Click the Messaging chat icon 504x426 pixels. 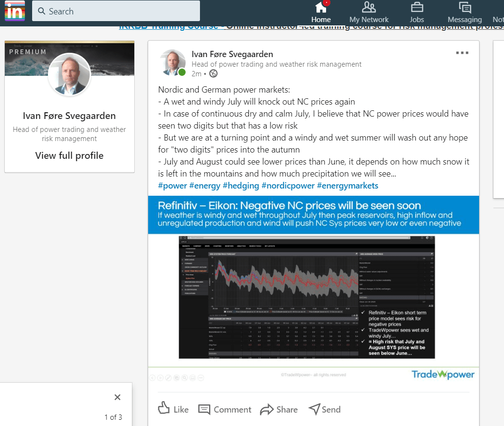pyautogui.click(x=465, y=7)
